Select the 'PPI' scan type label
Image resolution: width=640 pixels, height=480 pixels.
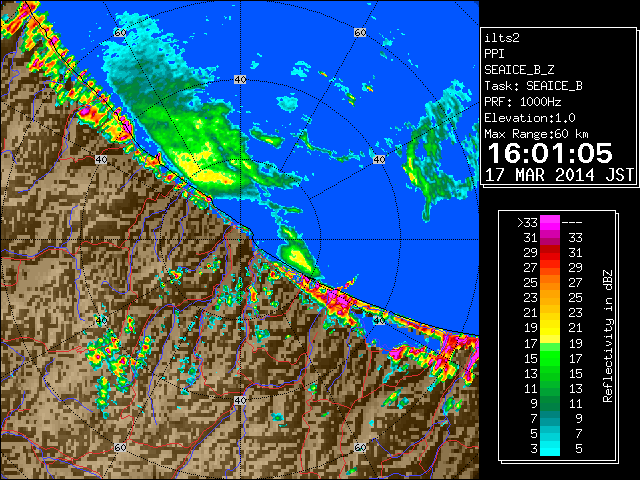tap(494, 54)
